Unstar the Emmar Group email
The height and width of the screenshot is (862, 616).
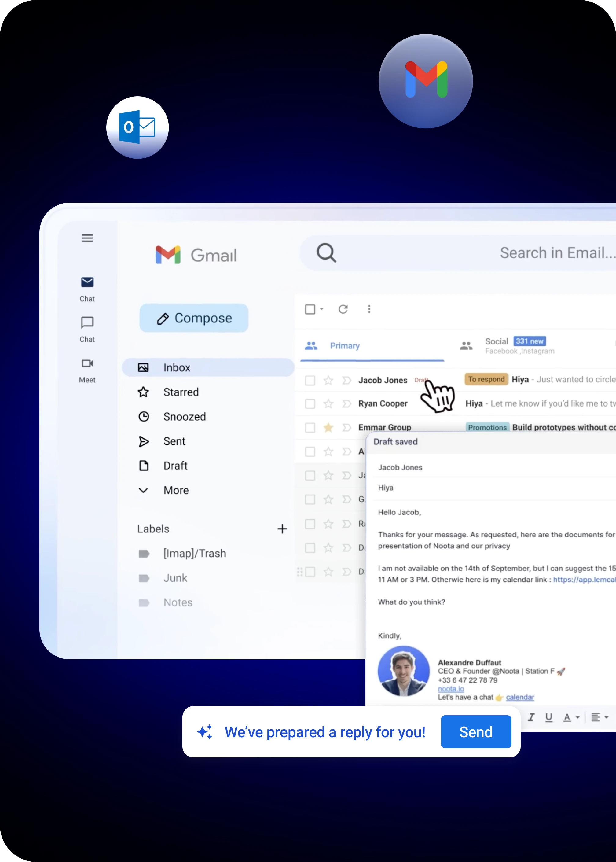[328, 428]
